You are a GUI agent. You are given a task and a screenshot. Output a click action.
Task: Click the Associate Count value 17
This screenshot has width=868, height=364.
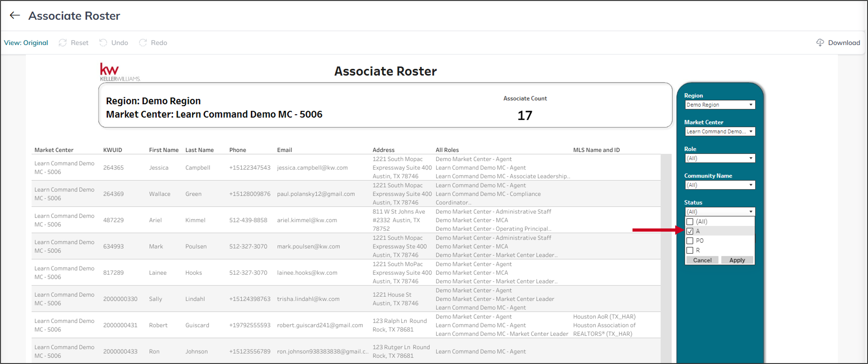point(525,116)
